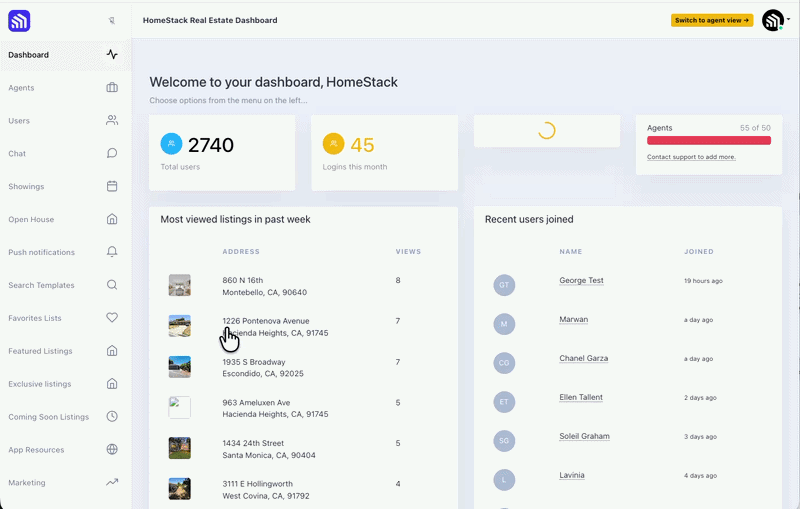Open the profile avatar dropdown menu
The image size is (800, 509).
(x=776, y=20)
